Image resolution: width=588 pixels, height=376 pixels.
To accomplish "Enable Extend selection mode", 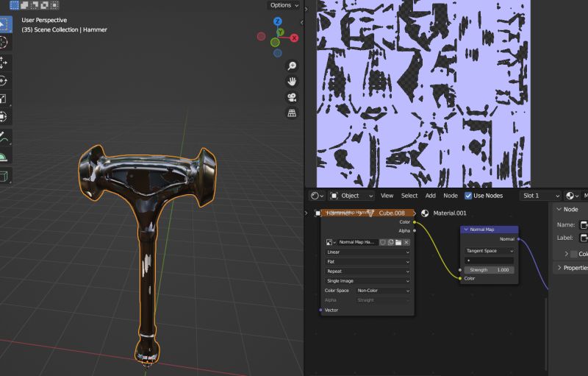I will click(x=24, y=5).
